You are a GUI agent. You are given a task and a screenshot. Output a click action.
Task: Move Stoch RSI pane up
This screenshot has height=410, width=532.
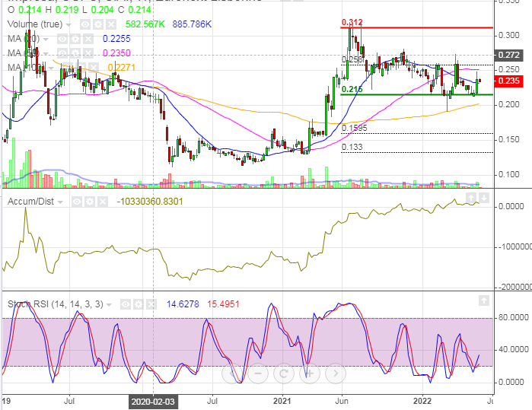coord(484,300)
